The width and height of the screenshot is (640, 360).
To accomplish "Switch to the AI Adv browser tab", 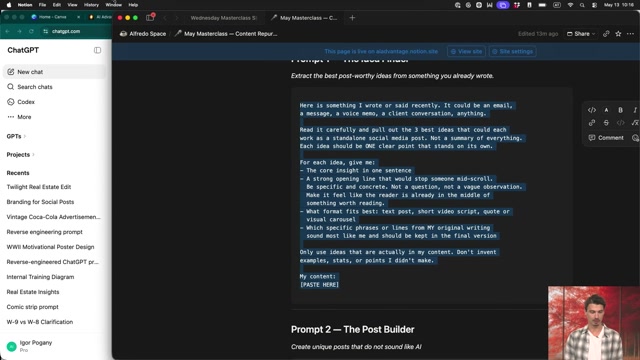I will [100, 17].
